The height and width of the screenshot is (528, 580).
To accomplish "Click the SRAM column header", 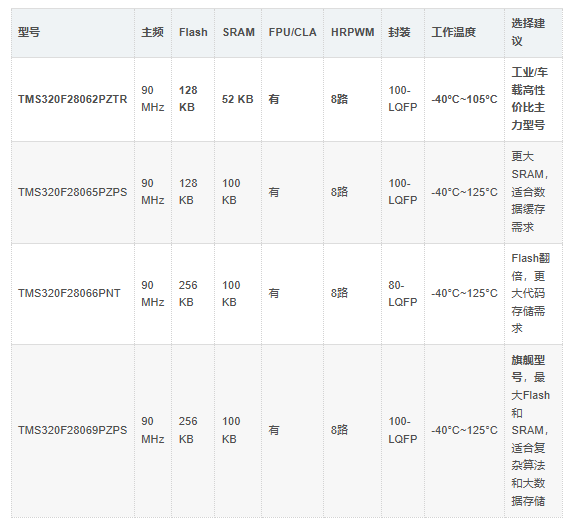I will click(239, 32).
